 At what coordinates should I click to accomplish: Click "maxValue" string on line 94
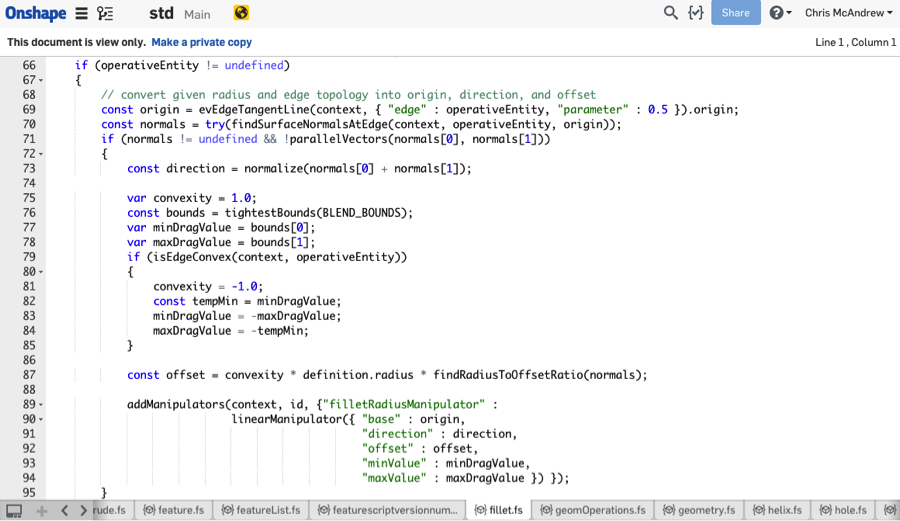click(394, 479)
